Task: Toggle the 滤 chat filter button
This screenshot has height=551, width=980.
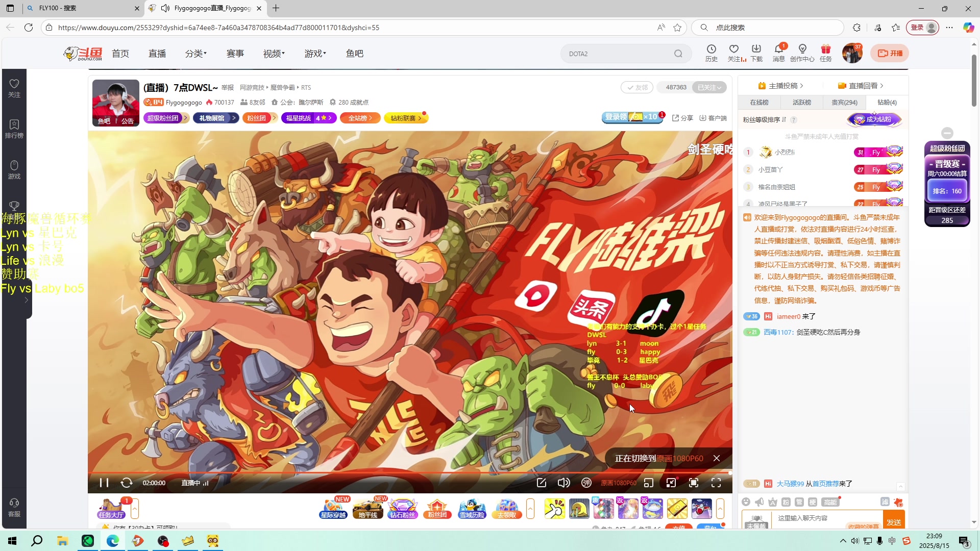Action: coord(885,502)
